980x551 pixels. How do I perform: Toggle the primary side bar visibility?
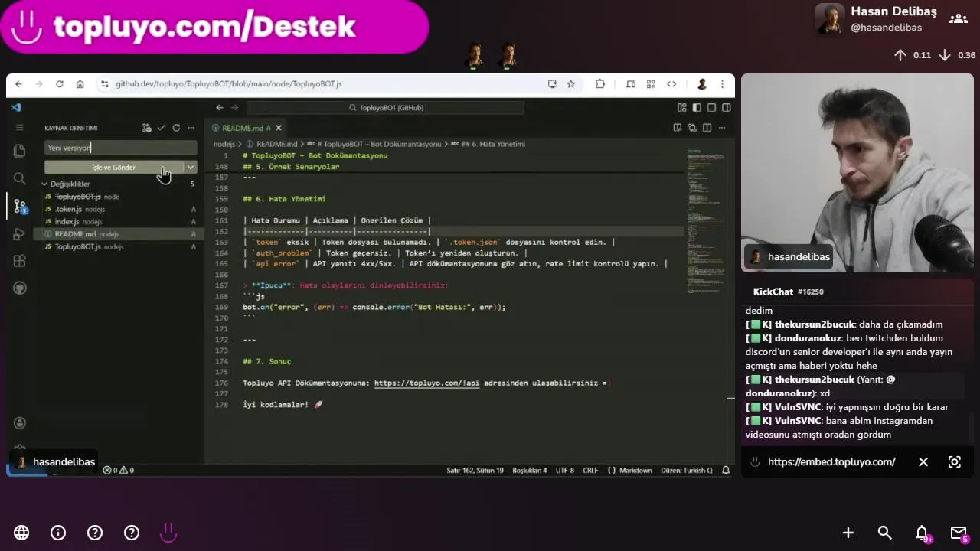coord(697,108)
